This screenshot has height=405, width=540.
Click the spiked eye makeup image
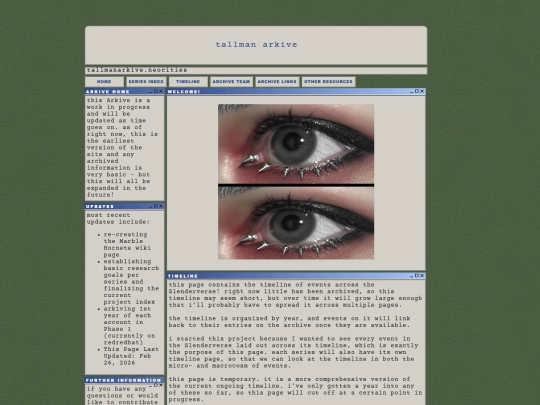(296, 181)
